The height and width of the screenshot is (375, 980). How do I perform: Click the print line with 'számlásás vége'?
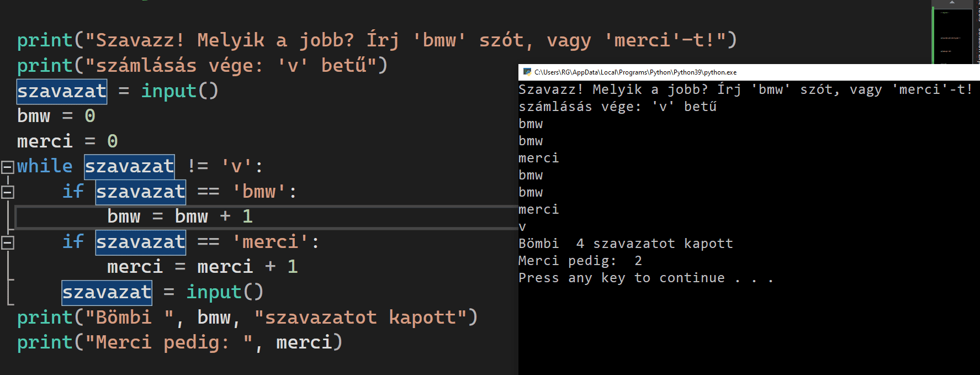pyautogui.click(x=202, y=66)
